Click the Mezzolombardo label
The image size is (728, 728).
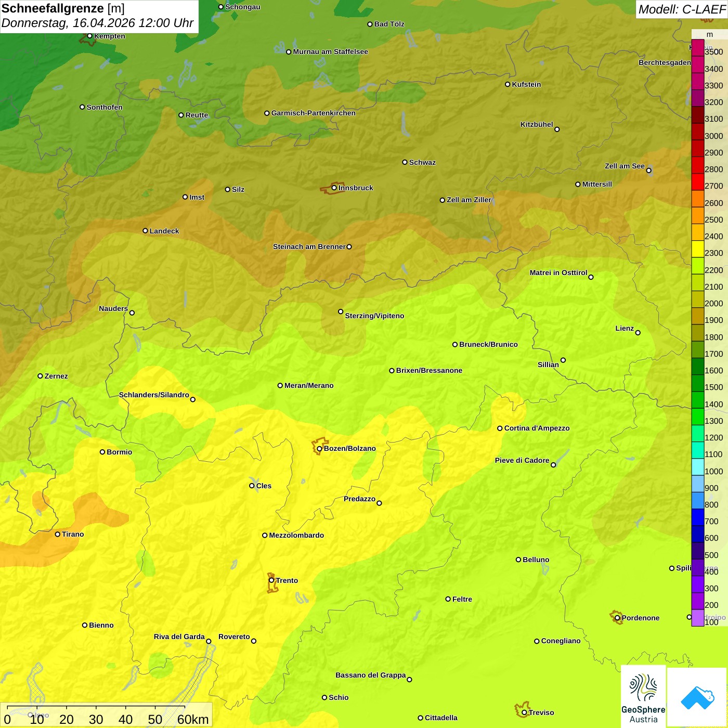coord(296,535)
